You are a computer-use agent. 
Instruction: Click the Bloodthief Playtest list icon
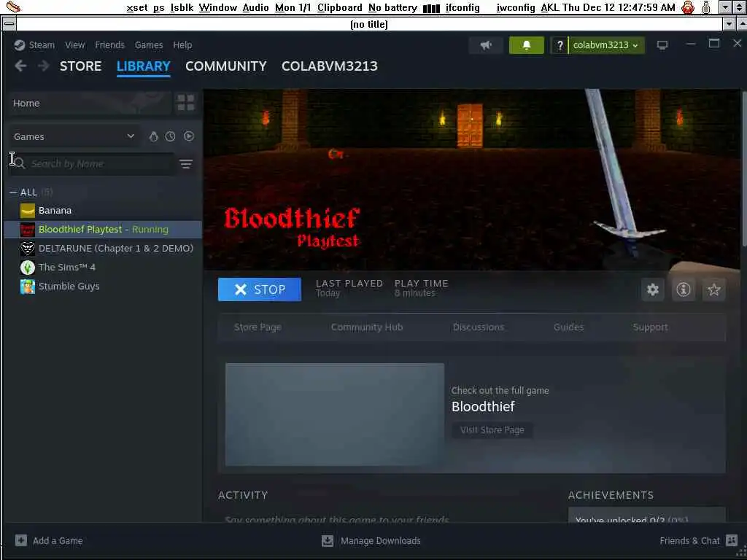(28, 230)
